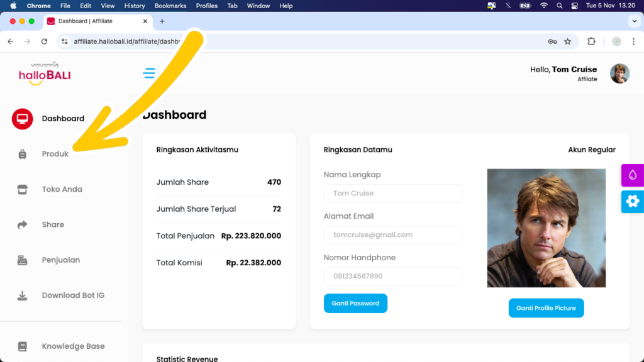Open the Edit menu

[86, 6]
